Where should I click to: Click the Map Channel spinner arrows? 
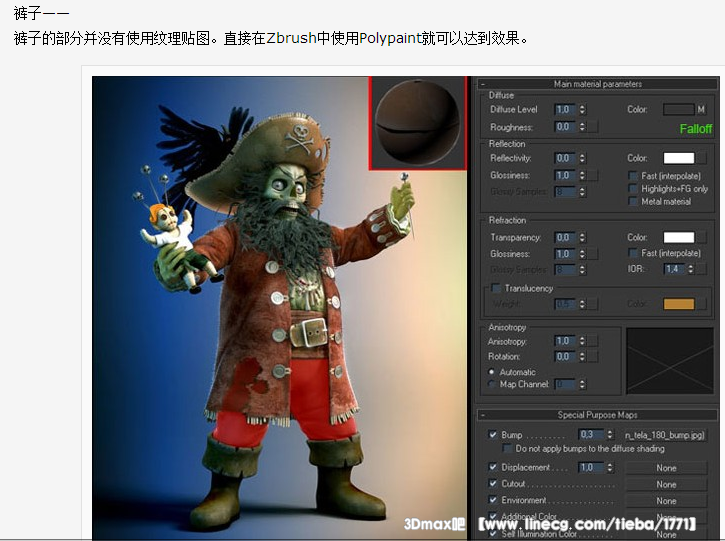click(582, 384)
